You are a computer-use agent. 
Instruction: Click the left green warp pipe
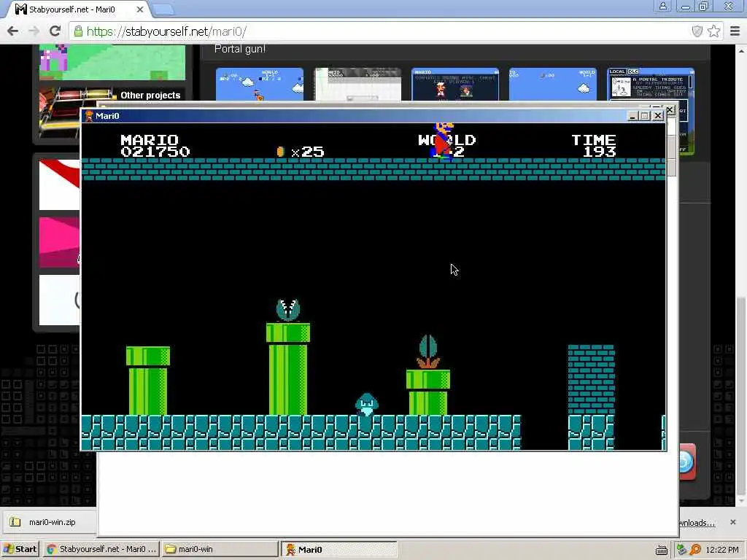point(148,381)
